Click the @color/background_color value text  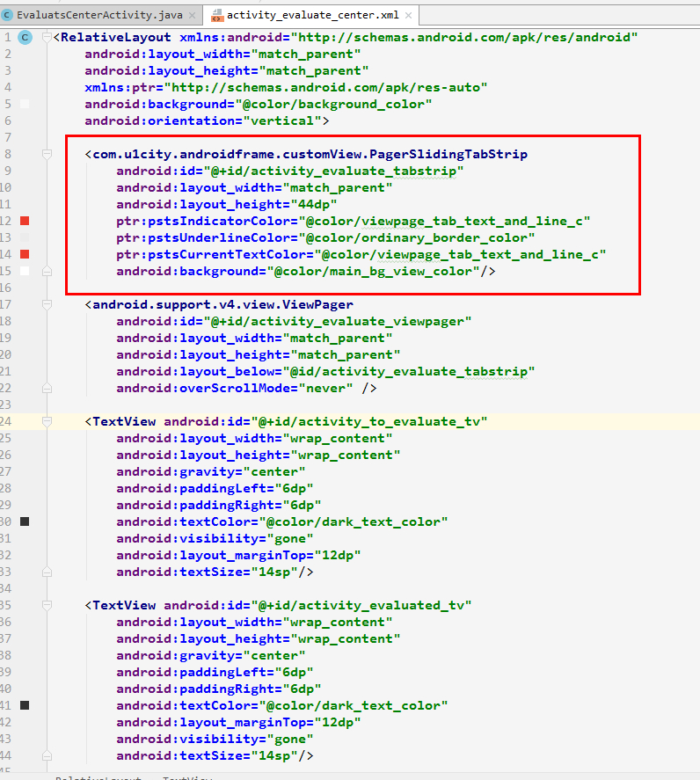pos(333,104)
